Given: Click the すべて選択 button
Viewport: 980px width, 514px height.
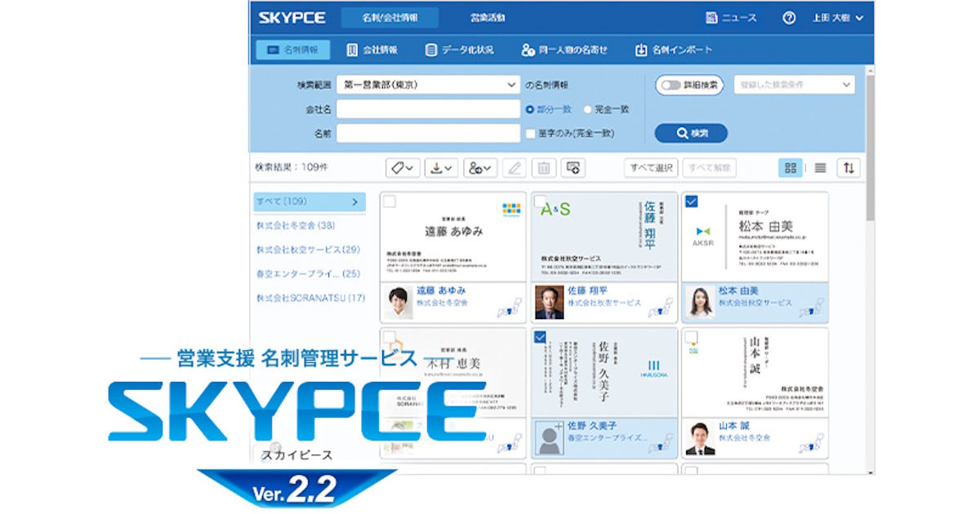Looking at the screenshot, I should [x=651, y=168].
